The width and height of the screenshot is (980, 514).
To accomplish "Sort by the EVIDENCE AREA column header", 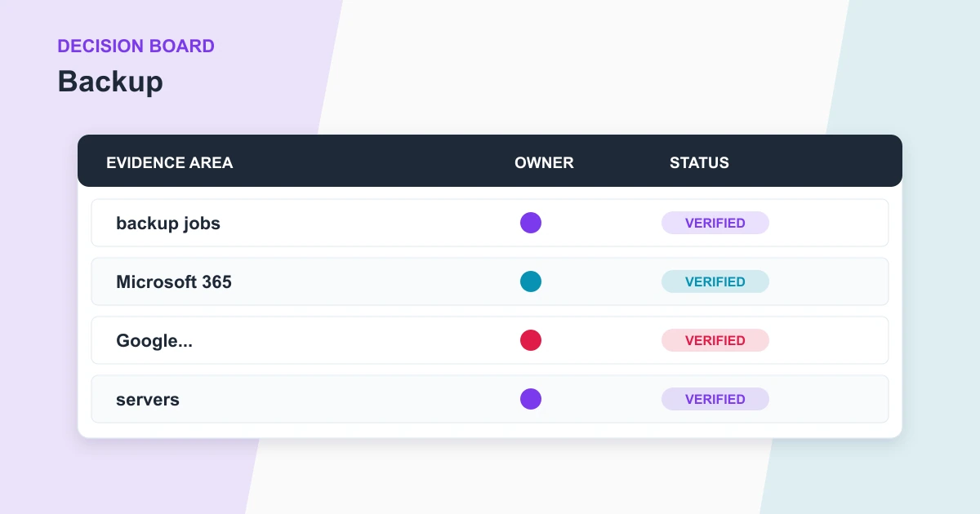I will 170,162.
